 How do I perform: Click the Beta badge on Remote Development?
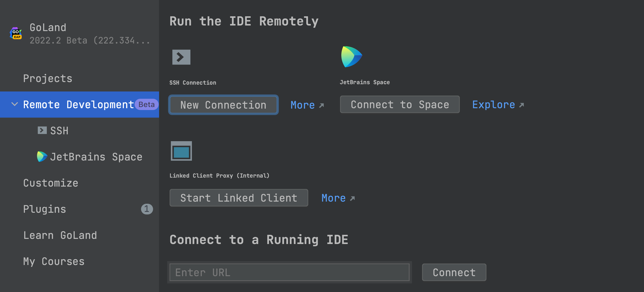click(x=146, y=104)
